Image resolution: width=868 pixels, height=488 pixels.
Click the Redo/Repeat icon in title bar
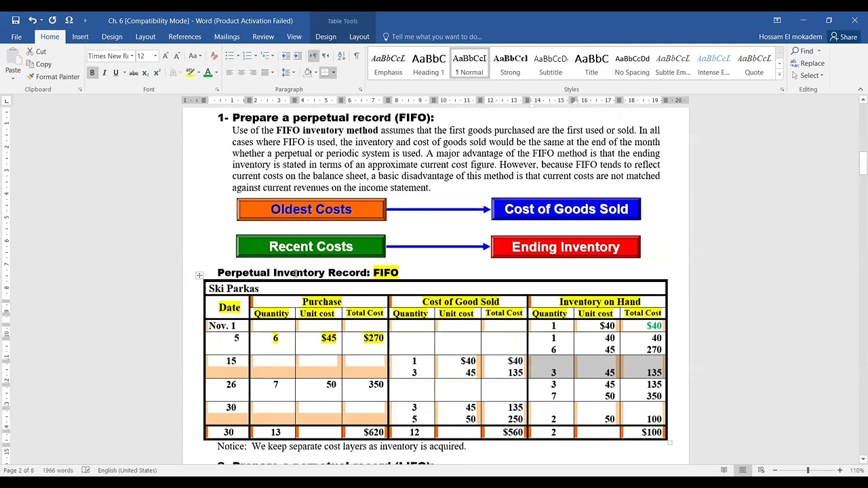[52, 20]
